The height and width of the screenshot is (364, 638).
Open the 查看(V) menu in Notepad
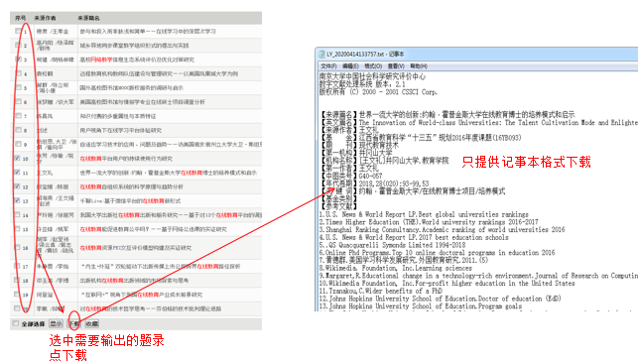pyautogui.click(x=396, y=65)
